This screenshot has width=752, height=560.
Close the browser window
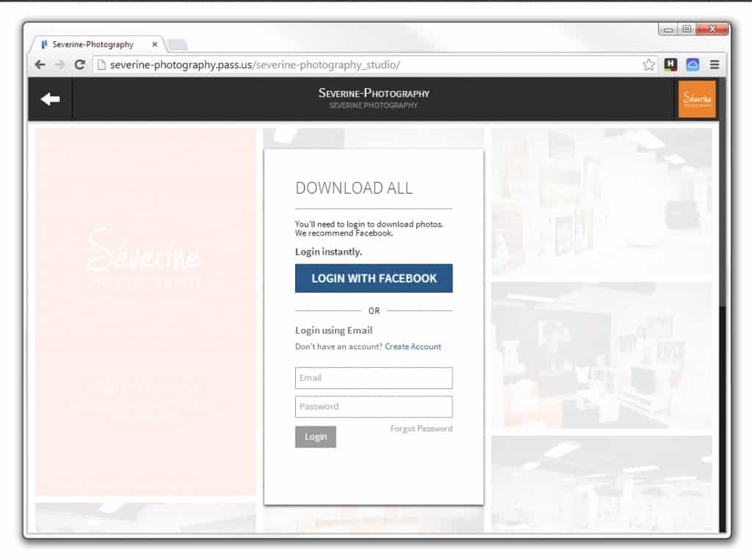[x=712, y=29]
